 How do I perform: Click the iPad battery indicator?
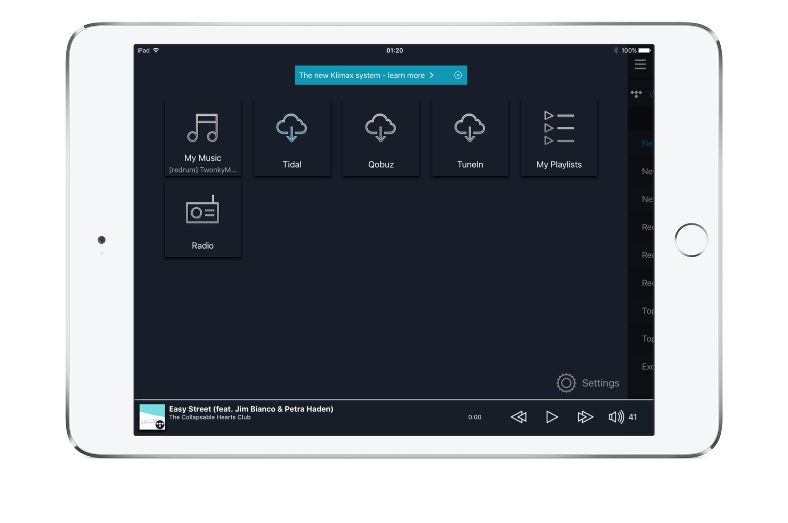point(645,50)
